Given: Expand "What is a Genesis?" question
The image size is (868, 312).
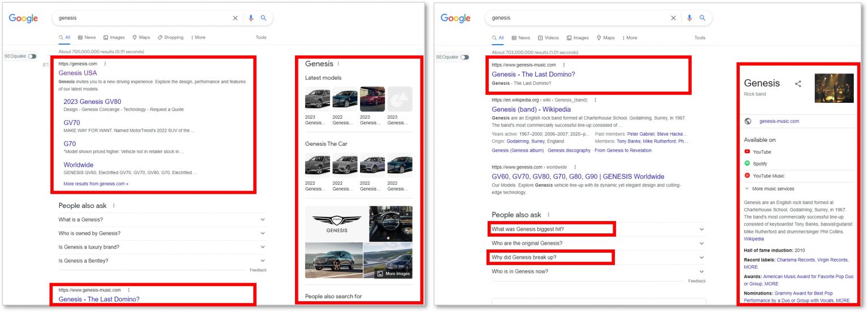Looking at the screenshot, I should [x=162, y=219].
